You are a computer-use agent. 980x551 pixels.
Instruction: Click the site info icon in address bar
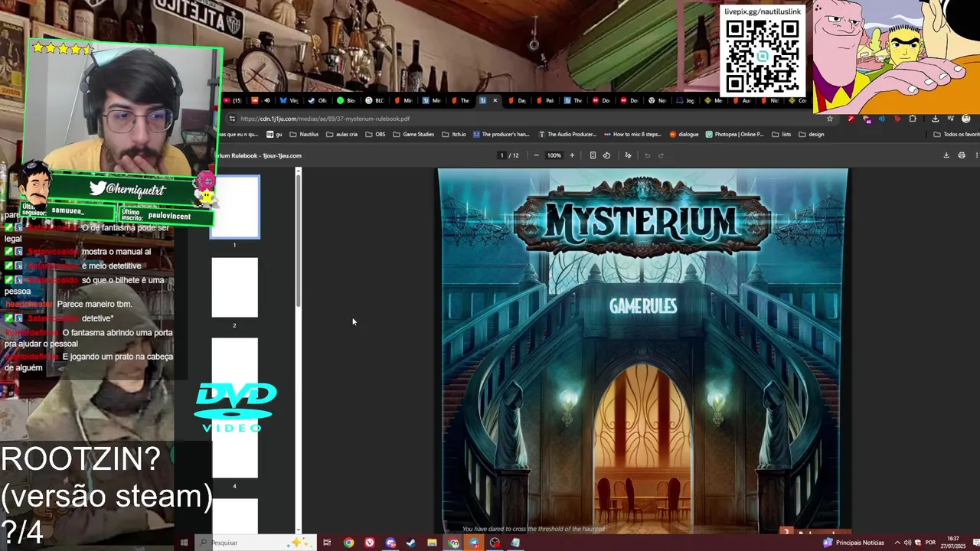point(232,119)
